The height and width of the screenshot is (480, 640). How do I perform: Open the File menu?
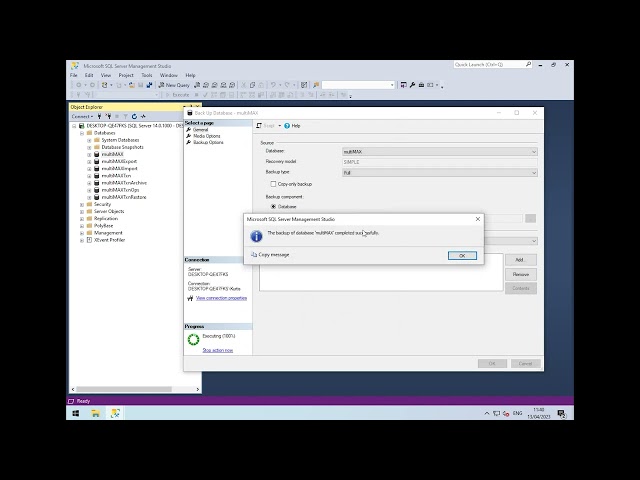tap(74, 76)
